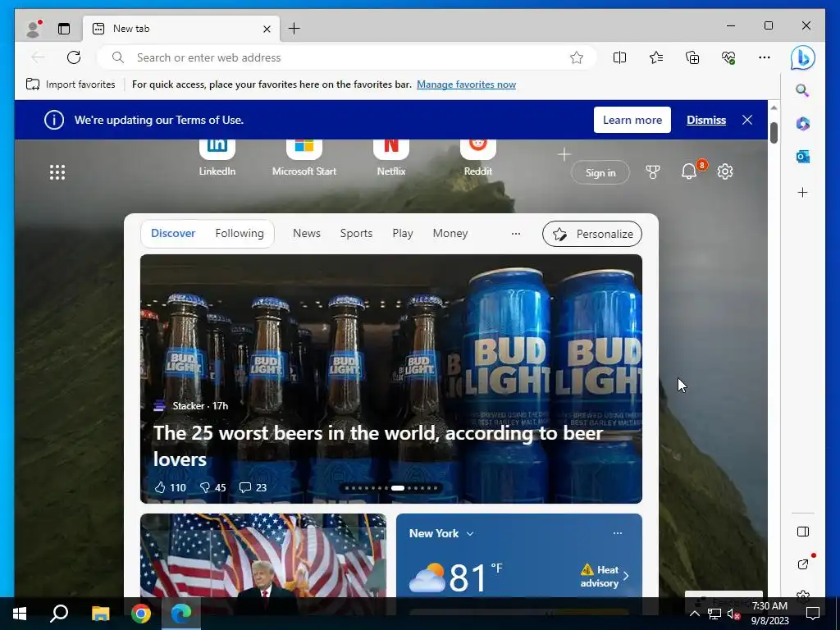
Task: Open Settings and more menu
Action: click(x=765, y=57)
